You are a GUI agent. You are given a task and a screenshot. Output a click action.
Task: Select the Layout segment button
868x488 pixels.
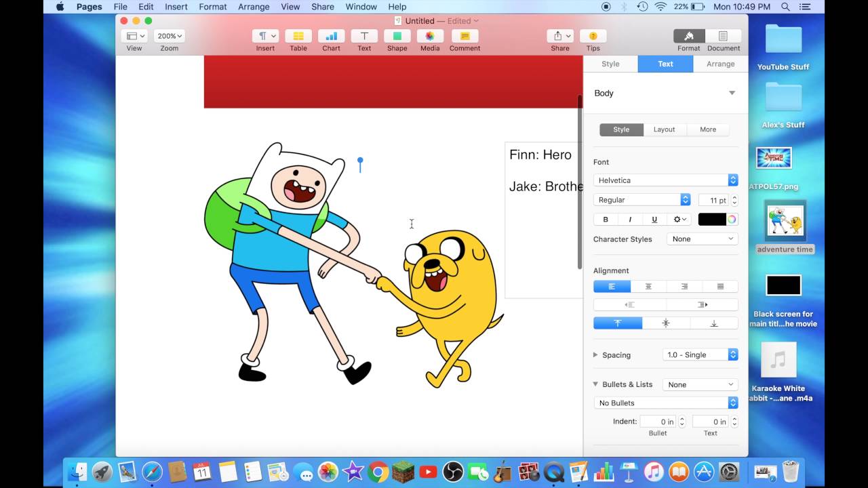(x=664, y=129)
